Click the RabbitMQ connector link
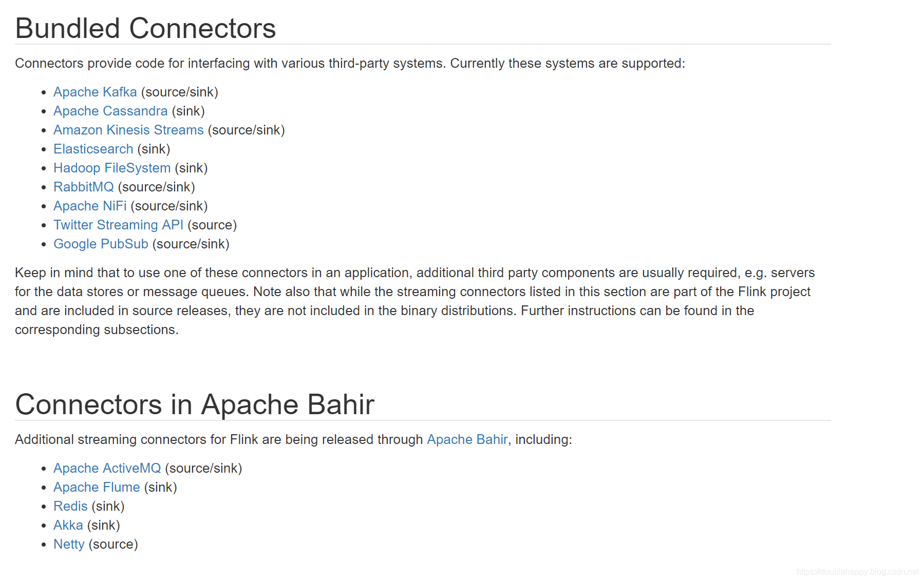924x581 pixels. point(83,187)
